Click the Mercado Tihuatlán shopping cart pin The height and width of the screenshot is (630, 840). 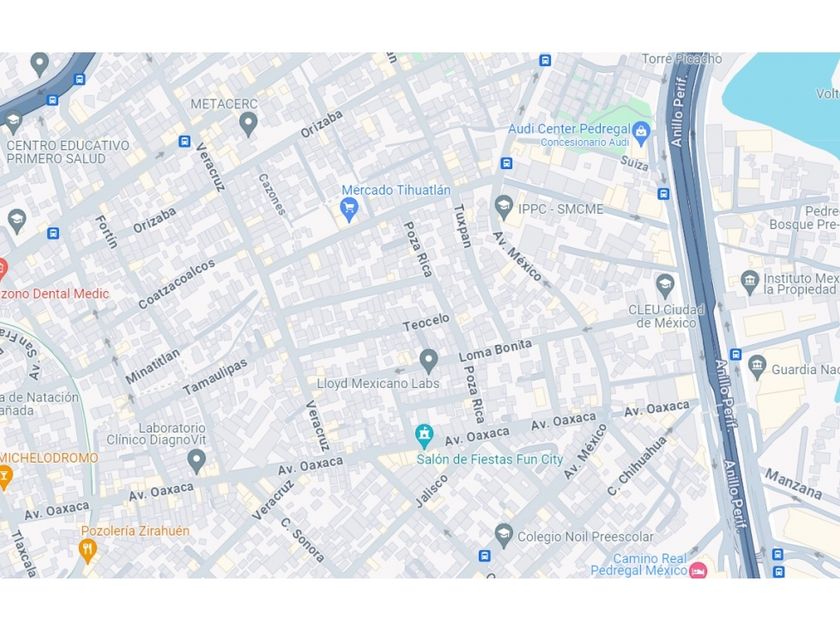tap(349, 209)
